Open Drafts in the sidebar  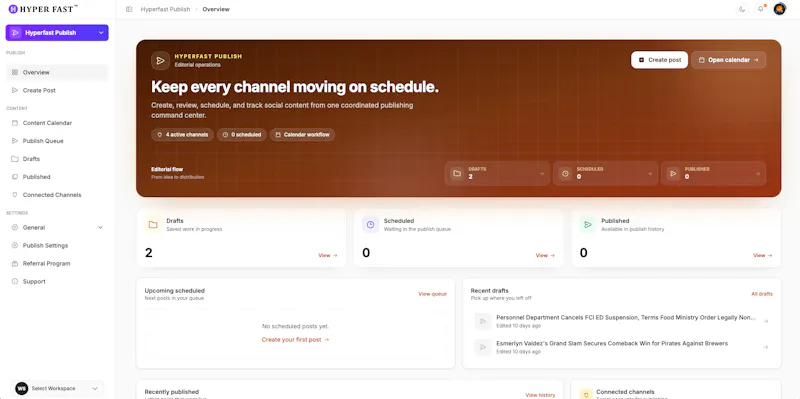coord(57,159)
